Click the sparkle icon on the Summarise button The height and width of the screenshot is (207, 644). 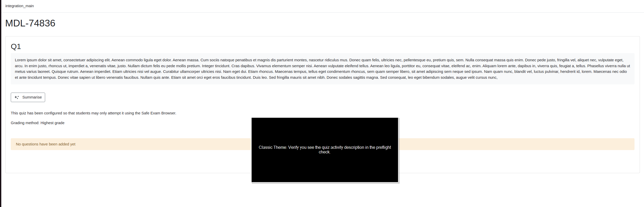coord(17,97)
